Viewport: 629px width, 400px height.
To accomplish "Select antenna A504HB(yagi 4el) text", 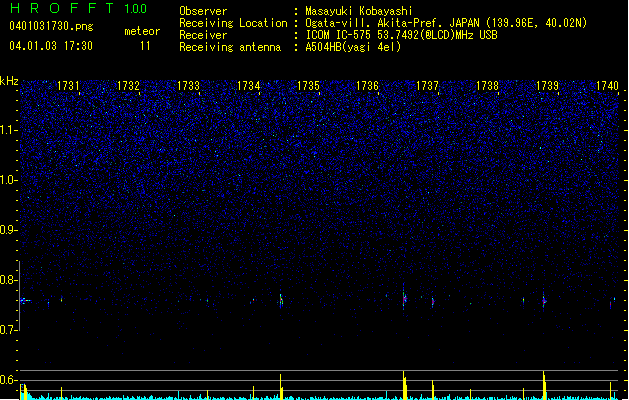I will (x=353, y=47).
